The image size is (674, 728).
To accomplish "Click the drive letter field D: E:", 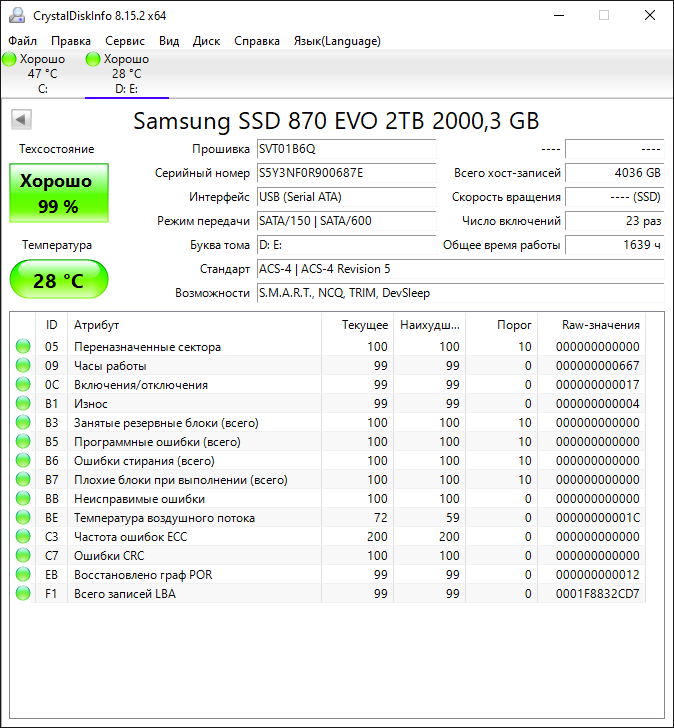I will pos(346,245).
